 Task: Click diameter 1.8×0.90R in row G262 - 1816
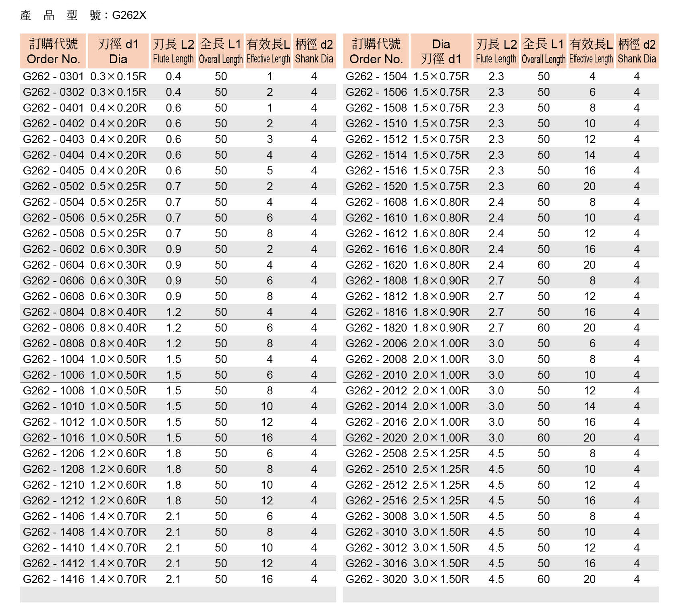click(441, 312)
